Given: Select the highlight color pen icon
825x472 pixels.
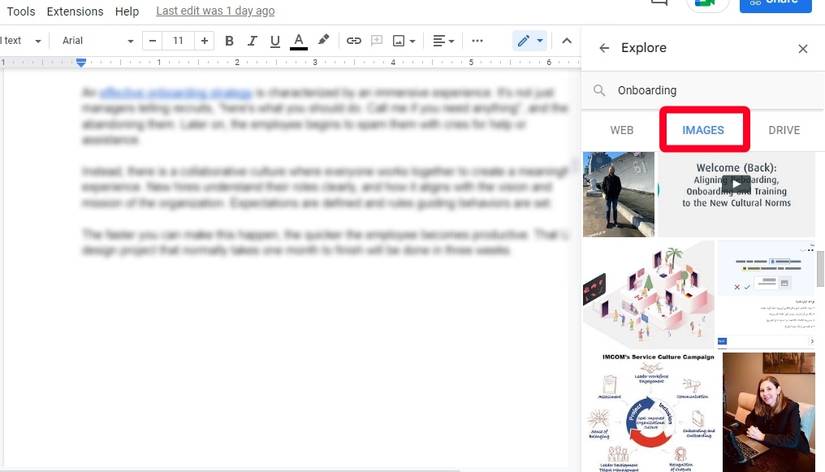Looking at the screenshot, I should tap(323, 41).
